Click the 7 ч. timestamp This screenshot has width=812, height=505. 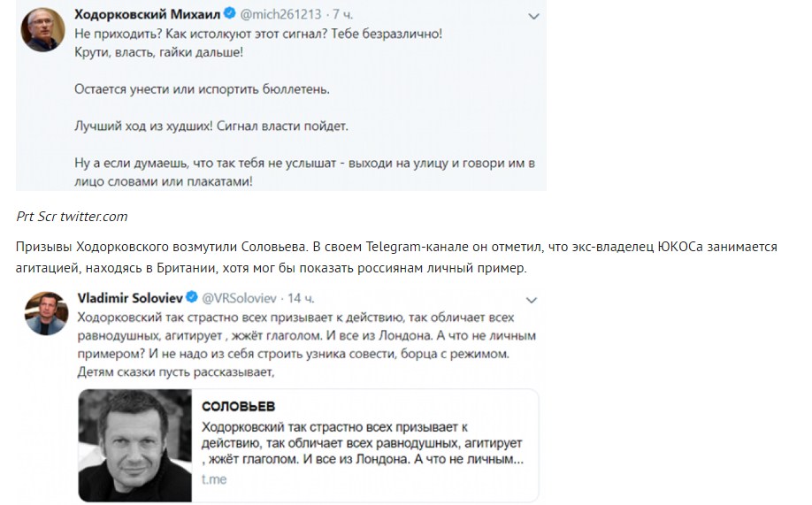[343, 14]
